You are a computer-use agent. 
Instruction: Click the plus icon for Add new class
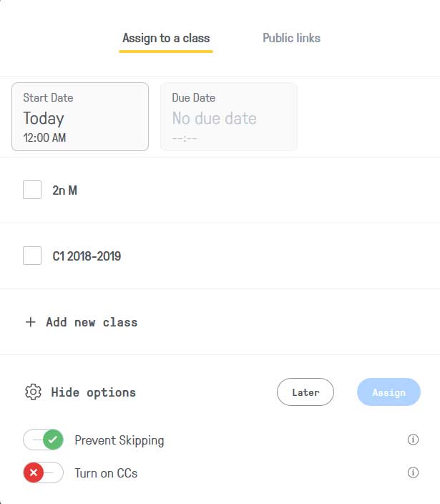point(31,321)
